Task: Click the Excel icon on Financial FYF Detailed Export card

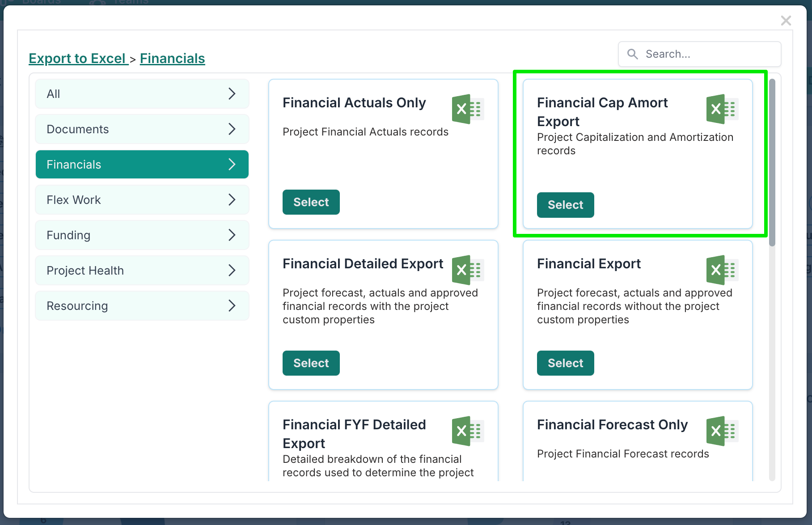Action: point(468,431)
